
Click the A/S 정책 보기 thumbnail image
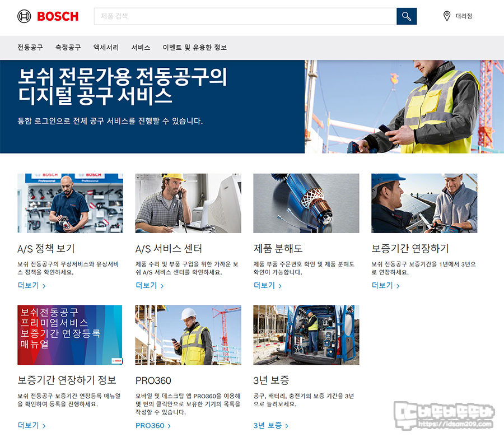[70, 203]
